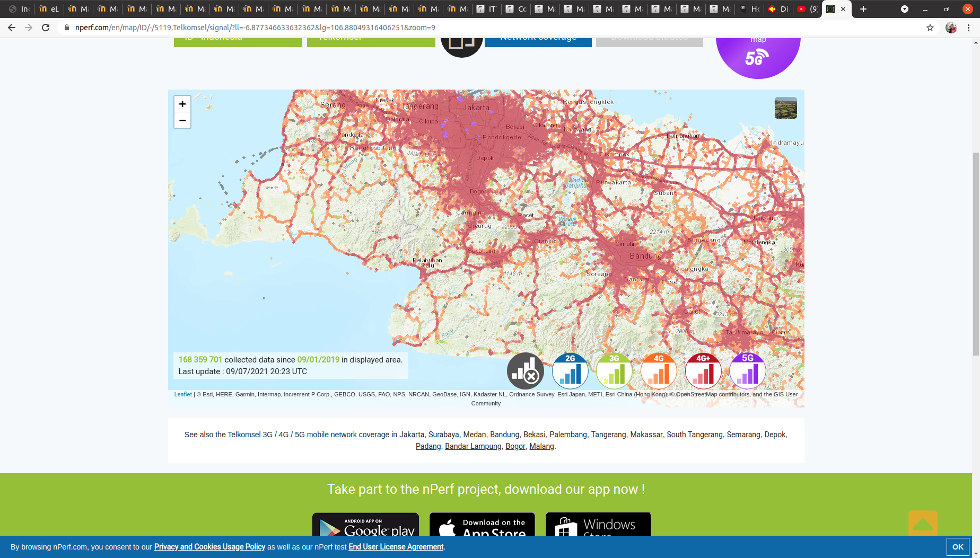Click the scroll-to-top arrow button
Image resolution: width=980 pixels, height=558 pixels.
point(923,524)
